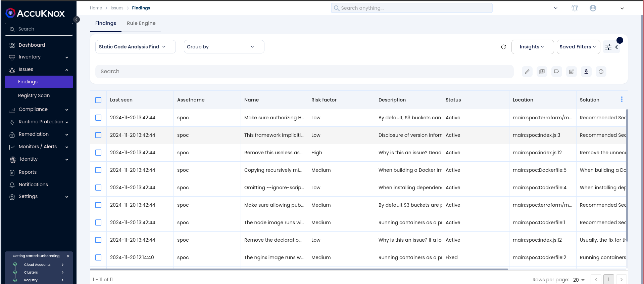Check the 'This framework implicitl...' row
644x284 pixels.
click(x=98, y=135)
